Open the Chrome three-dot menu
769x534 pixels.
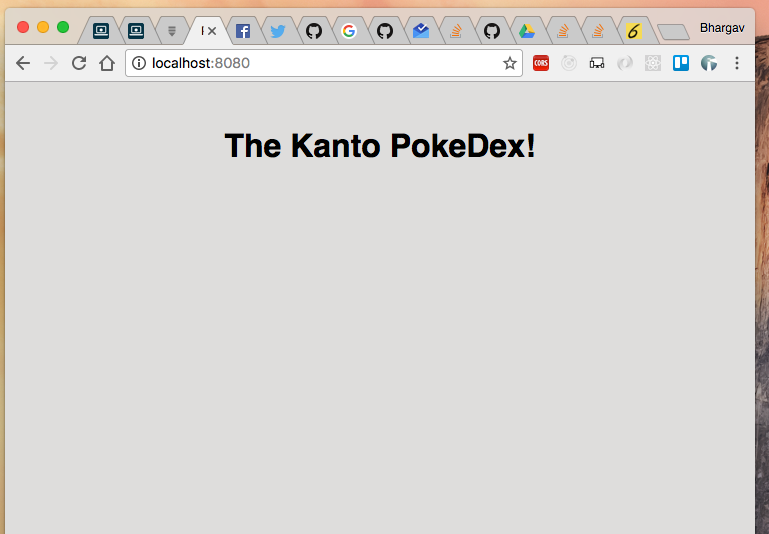tap(737, 63)
